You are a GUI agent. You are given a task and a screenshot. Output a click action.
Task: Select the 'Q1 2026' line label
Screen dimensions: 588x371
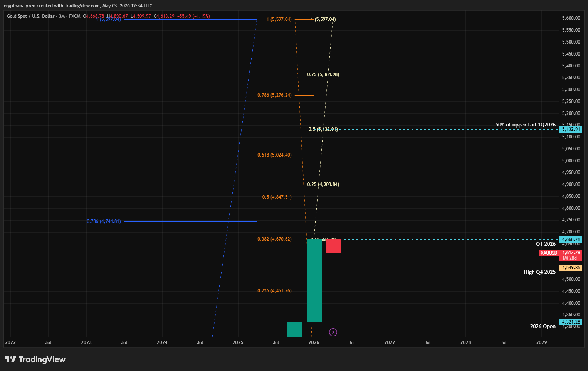546,244
